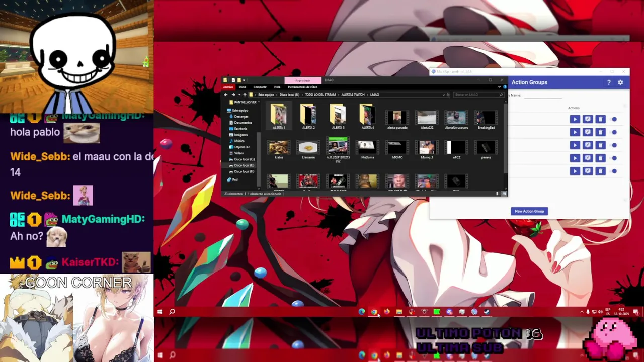Open quick access toolbar customize dropdown

245,80
